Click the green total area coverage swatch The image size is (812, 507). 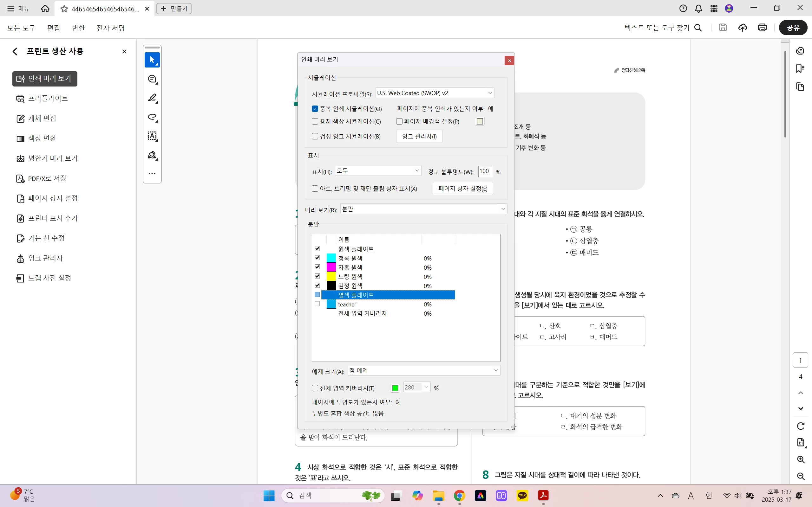(x=395, y=388)
